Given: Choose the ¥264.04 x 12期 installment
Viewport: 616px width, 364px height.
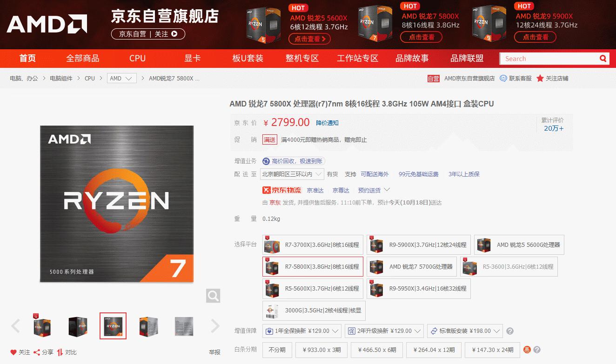Looking at the screenshot, I should point(434,350).
